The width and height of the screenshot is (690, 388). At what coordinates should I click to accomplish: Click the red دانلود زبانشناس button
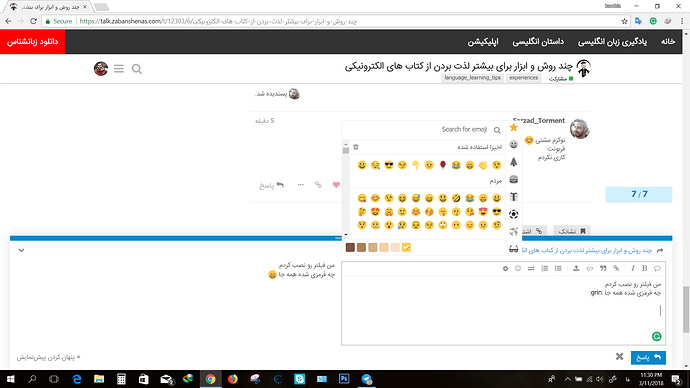(x=33, y=42)
